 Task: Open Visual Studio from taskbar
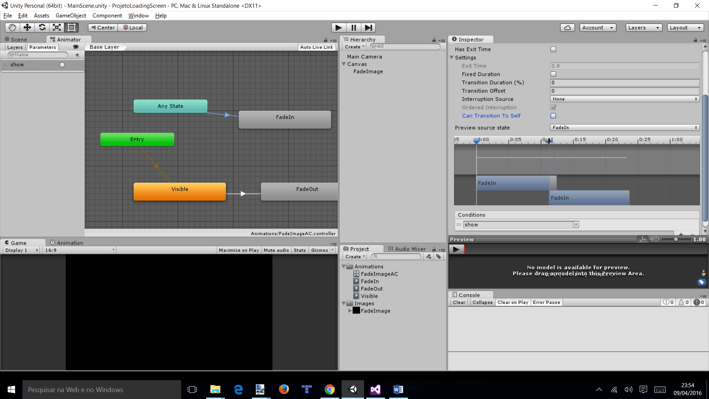click(x=375, y=390)
